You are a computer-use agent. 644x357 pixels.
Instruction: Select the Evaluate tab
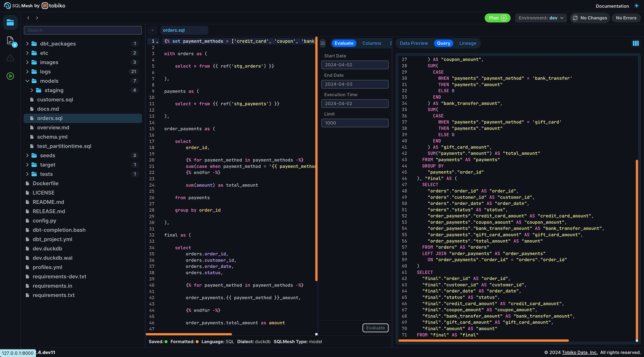coord(344,43)
